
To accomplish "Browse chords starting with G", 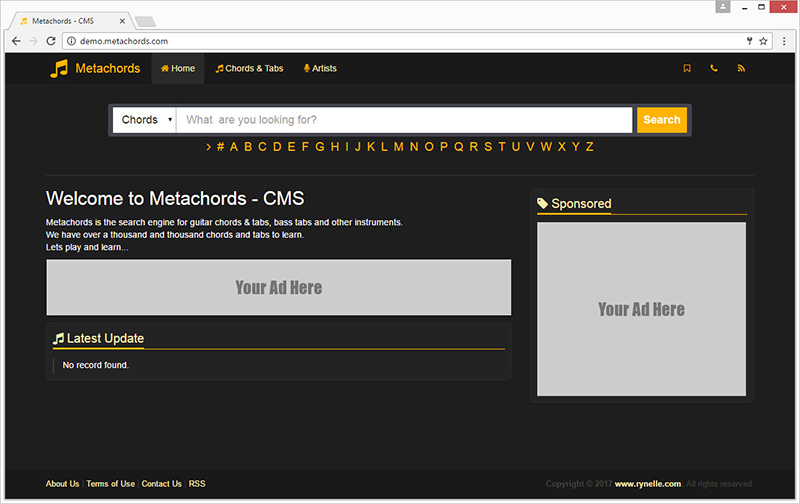I will click(x=320, y=147).
